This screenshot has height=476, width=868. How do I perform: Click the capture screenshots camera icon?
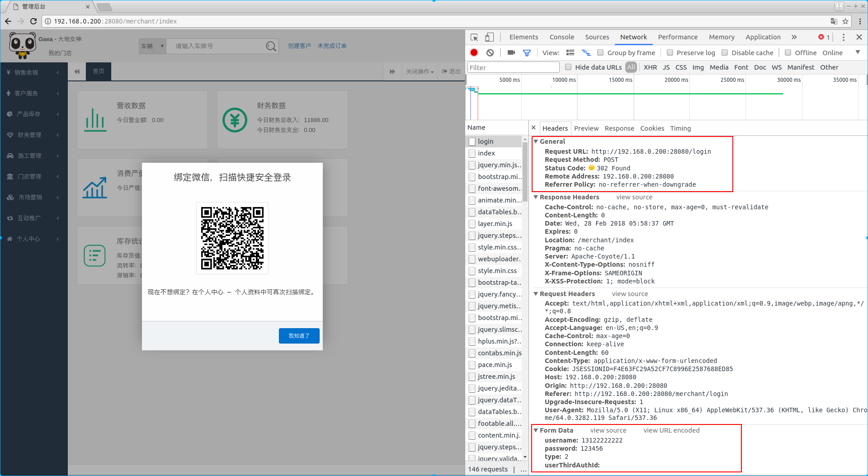(511, 53)
